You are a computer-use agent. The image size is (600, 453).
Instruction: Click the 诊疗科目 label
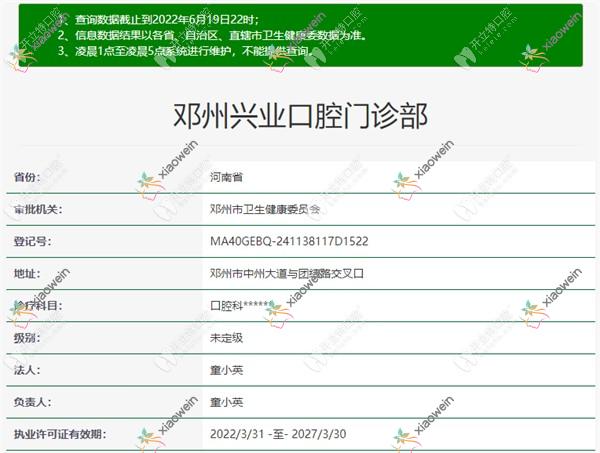[38, 306]
